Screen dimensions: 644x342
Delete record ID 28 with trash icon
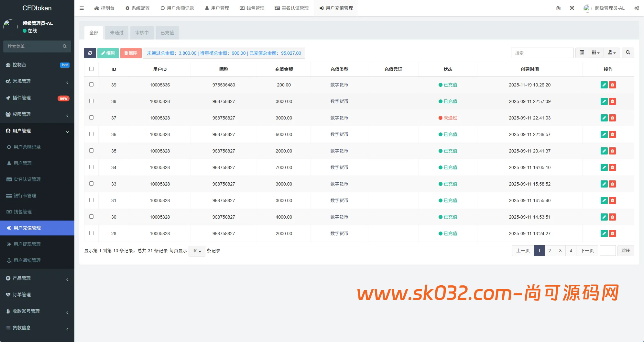(612, 234)
